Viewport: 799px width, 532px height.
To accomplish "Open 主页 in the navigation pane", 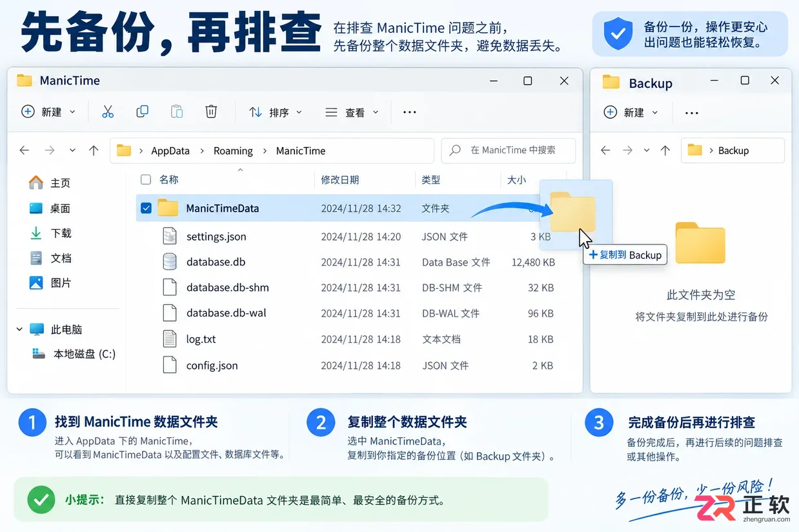I will (x=50, y=183).
